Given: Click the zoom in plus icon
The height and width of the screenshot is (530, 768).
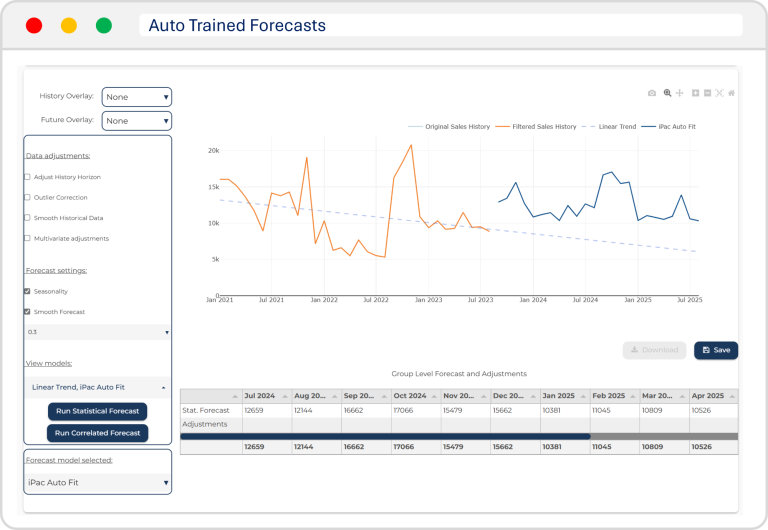Looking at the screenshot, I should tap(695, 93).
